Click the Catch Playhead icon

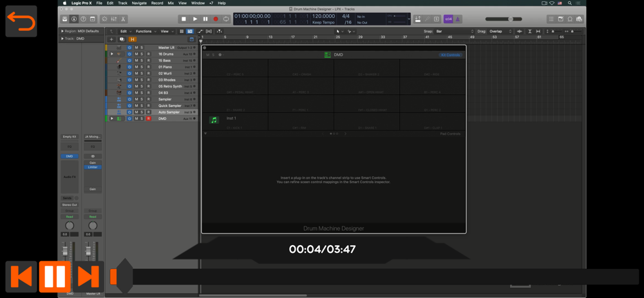pyautogui.click(x=220, y=31)
